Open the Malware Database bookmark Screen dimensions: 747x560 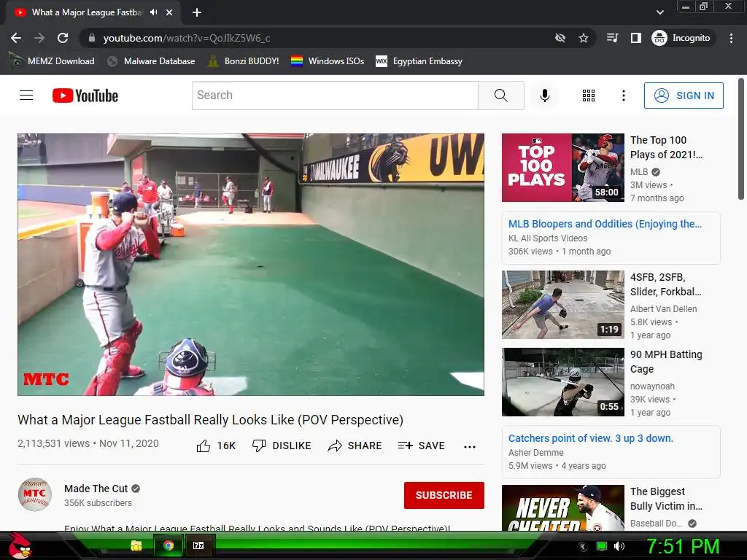[152, 61]
